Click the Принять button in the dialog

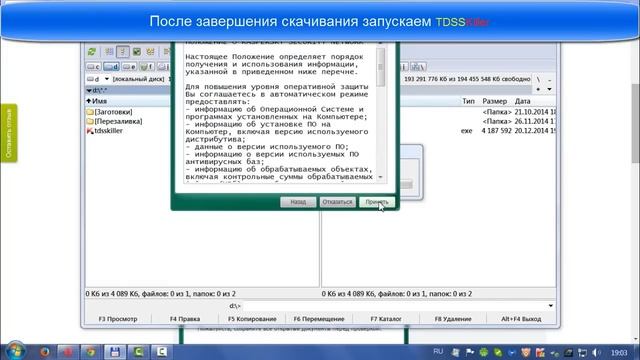coord(377,202)
